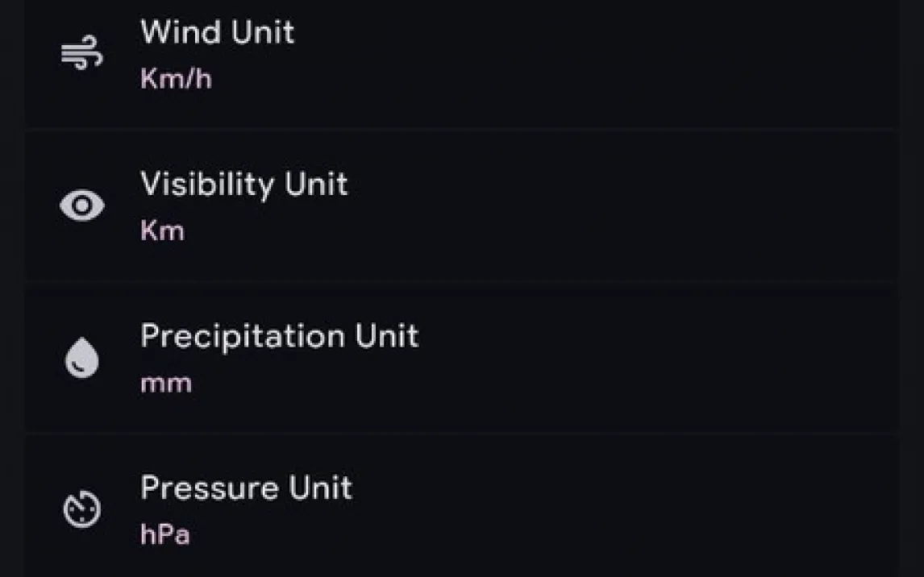Click the wind icon
This screenshot has height=577, width=924.
pyautogui.click(x=82, y=55)
